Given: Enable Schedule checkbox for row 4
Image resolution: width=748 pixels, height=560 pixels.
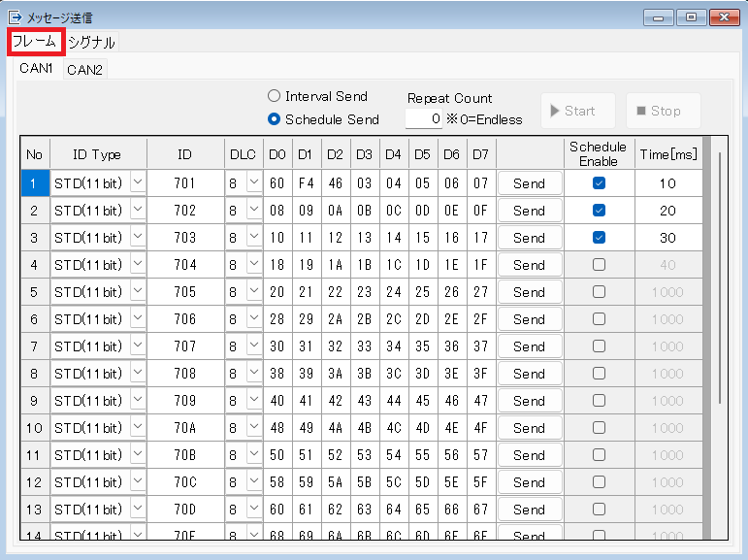Looking at the screenshot, I should [599, 264].
